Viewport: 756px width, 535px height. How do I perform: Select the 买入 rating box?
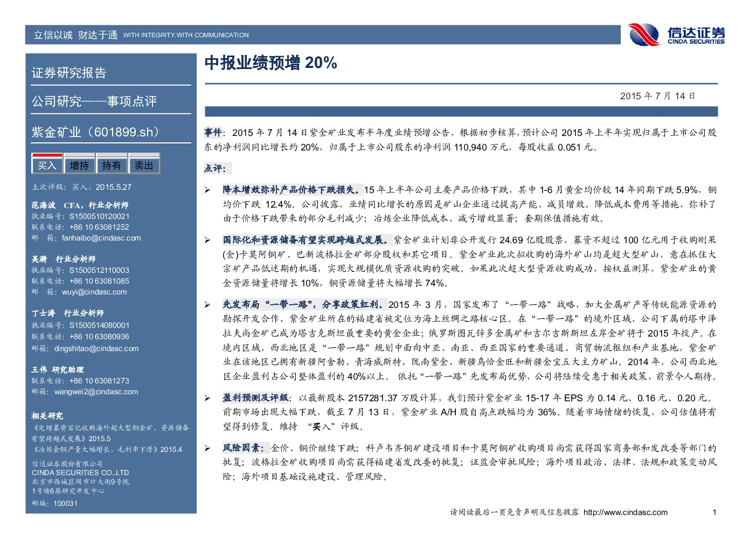click(47, 165)
